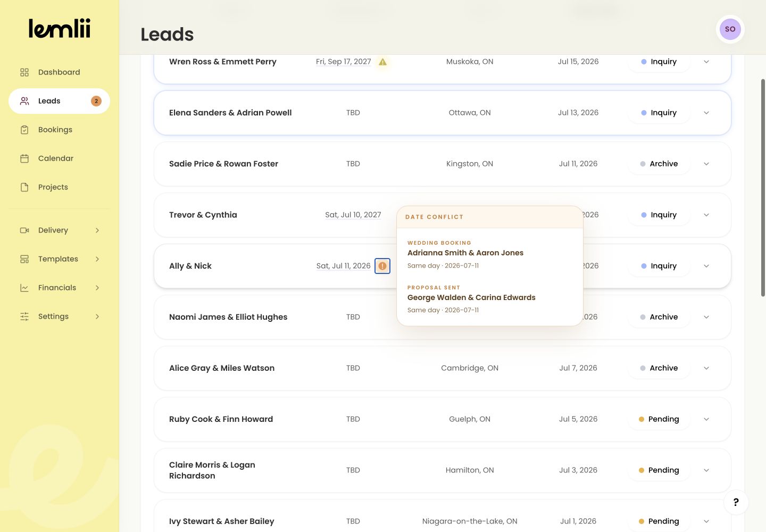Expand the Naomi James & Elliot Hughes row chevron
Image resolution: width=766 pixels, height=532 pixels.
(x=706, y=317)
